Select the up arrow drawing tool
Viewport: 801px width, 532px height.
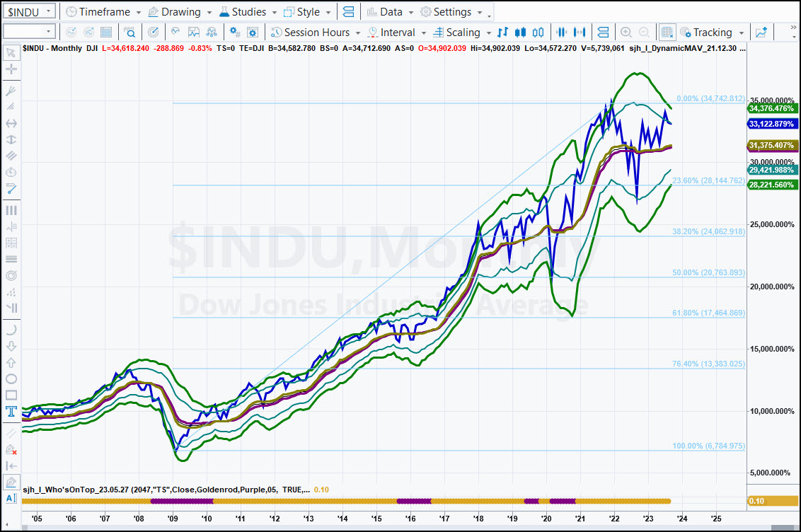(11, 362)
